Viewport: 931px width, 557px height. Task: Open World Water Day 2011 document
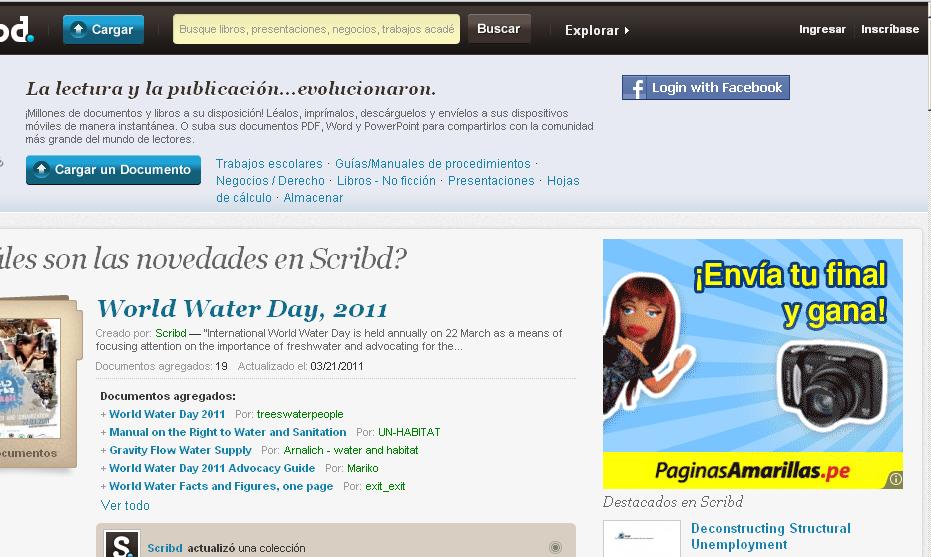coord(167,414)
